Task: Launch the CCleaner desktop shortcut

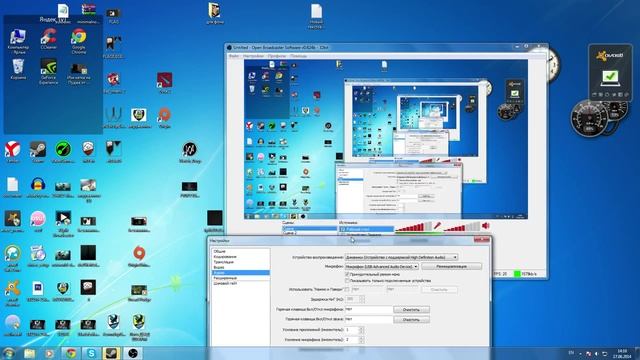Action: point(49,40)
